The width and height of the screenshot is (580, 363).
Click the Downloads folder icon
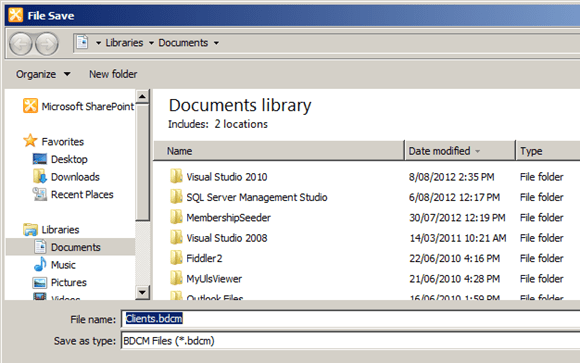(x=40, y=177)
